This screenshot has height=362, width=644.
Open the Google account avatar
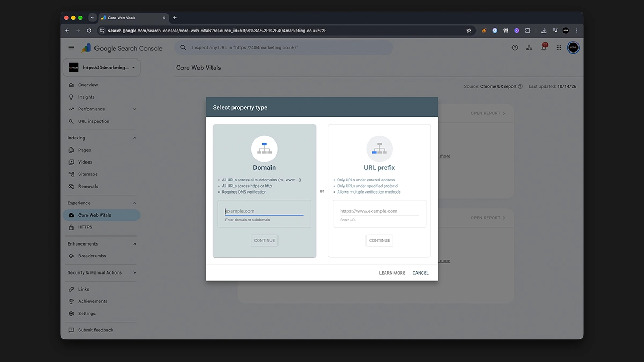(x=573, y=48)
